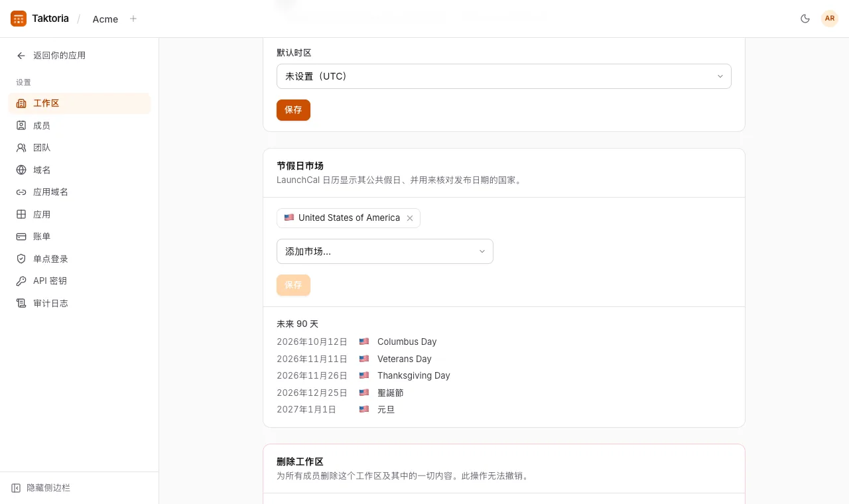Image resolution: width=849 pixels, height=504 pixels.
Task: Click the date 2026年10月12日
Action: click(312, 342)
